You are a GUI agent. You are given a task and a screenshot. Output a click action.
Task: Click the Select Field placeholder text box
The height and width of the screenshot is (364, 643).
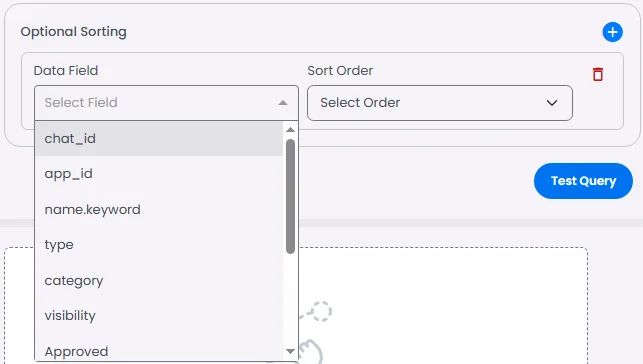coord(166,103)
